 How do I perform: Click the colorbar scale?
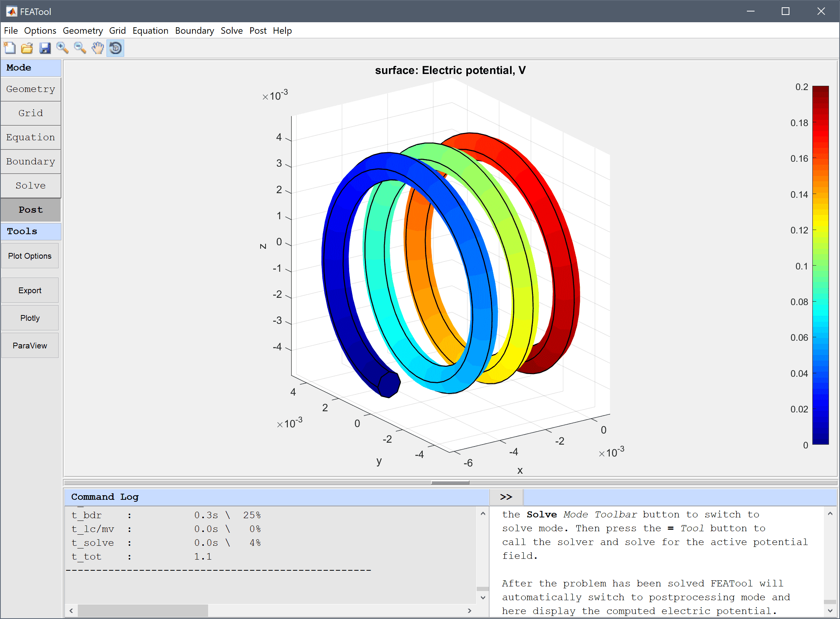pyautogui.click(x=820, y=265)
